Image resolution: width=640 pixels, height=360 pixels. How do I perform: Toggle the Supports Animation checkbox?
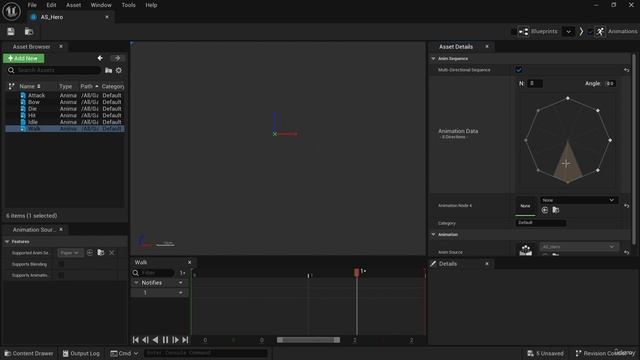(61, 275)
